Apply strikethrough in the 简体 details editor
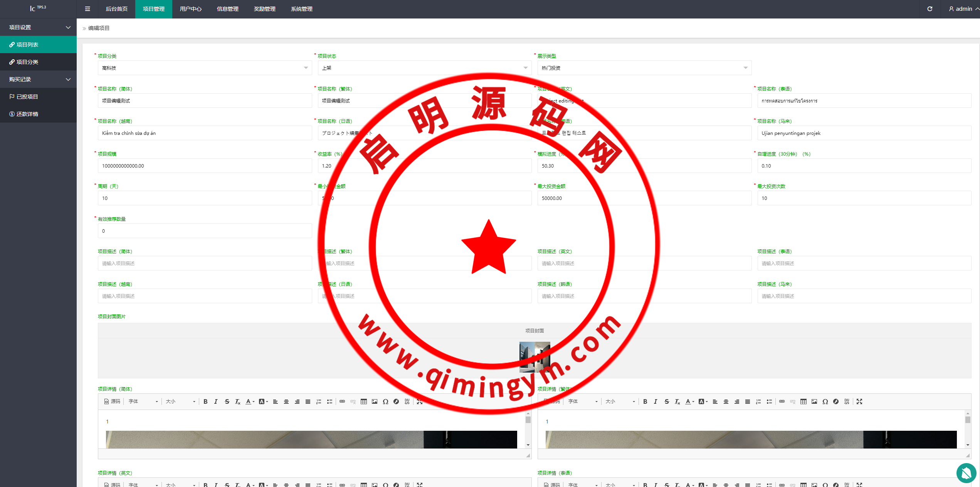This screenshot has width=980, height=487. pos(227,401)
